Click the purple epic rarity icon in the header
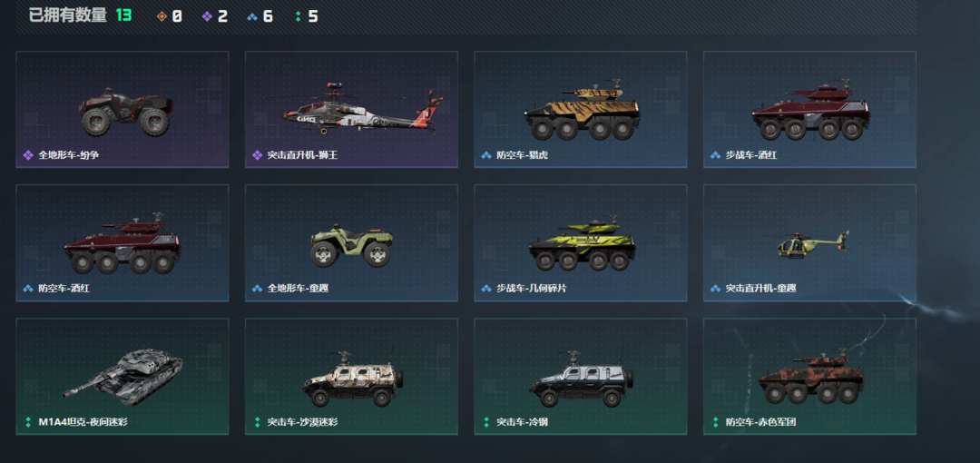Image resolution: width=980 pixels, height=463 pixels. pyautogui.click(x=207, y=17)
